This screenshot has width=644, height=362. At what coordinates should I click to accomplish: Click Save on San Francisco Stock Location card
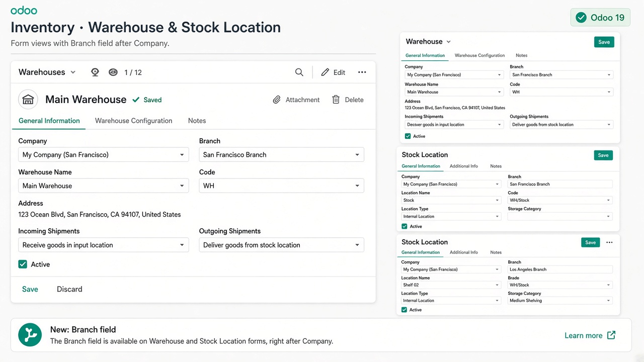603,155
